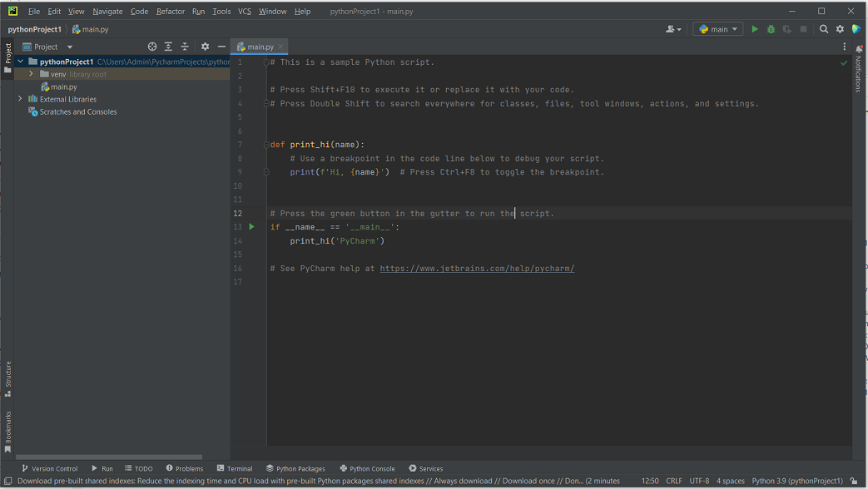Open the Python 3.9 interpreter selector

pos(797,482)
